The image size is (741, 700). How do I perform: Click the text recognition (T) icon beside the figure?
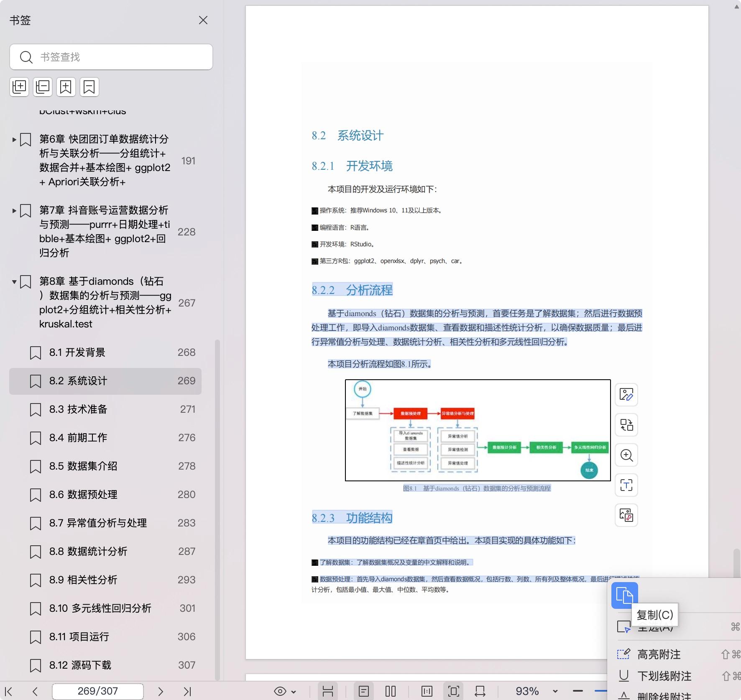626,485
